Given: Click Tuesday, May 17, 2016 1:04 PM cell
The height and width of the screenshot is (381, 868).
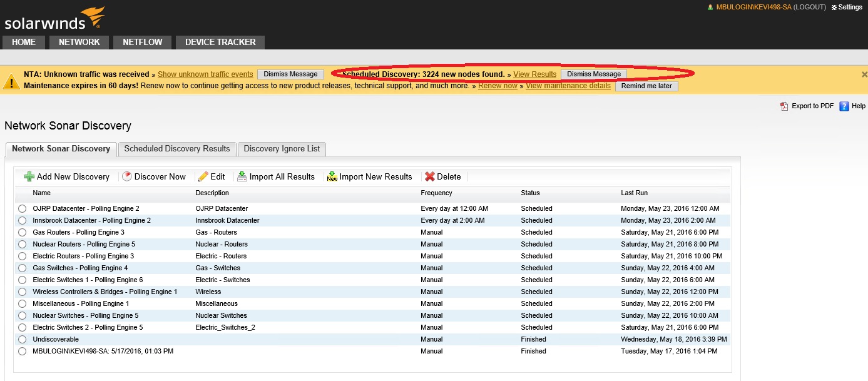Looking at the screenshot, I should pos(670,352).
